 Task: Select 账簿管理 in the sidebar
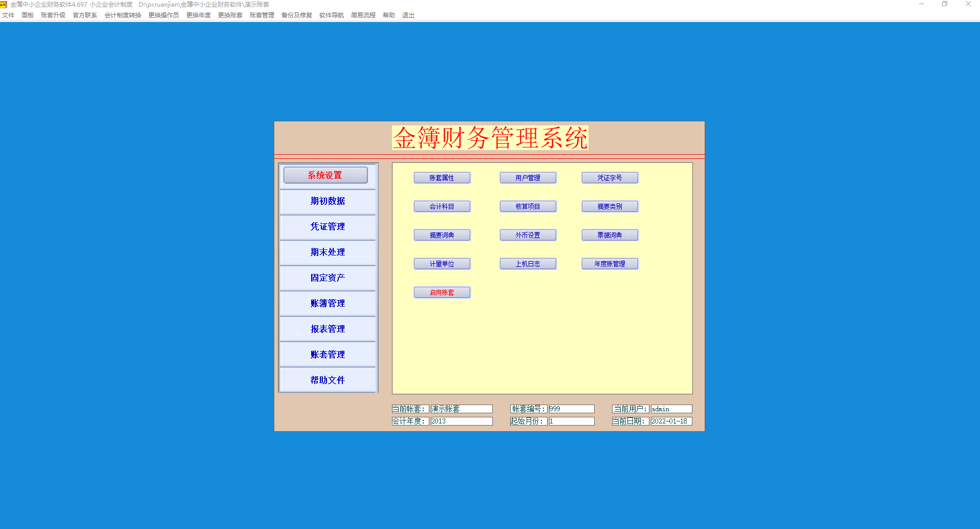pyautogui.click(x=328, y=304)
